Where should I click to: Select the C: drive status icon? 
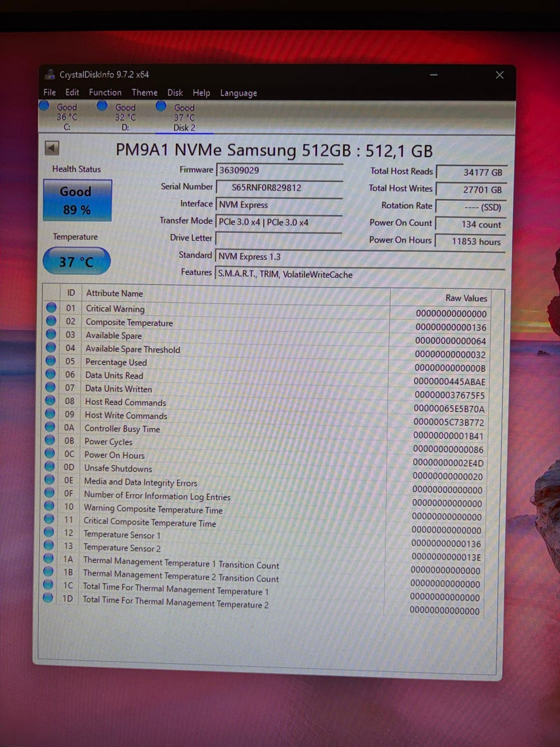click(x=44, y=106)
